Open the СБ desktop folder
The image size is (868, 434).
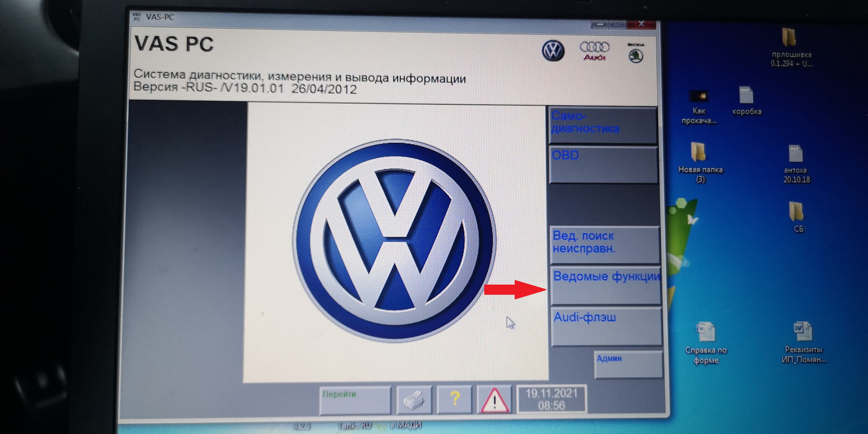coord(798,217)
